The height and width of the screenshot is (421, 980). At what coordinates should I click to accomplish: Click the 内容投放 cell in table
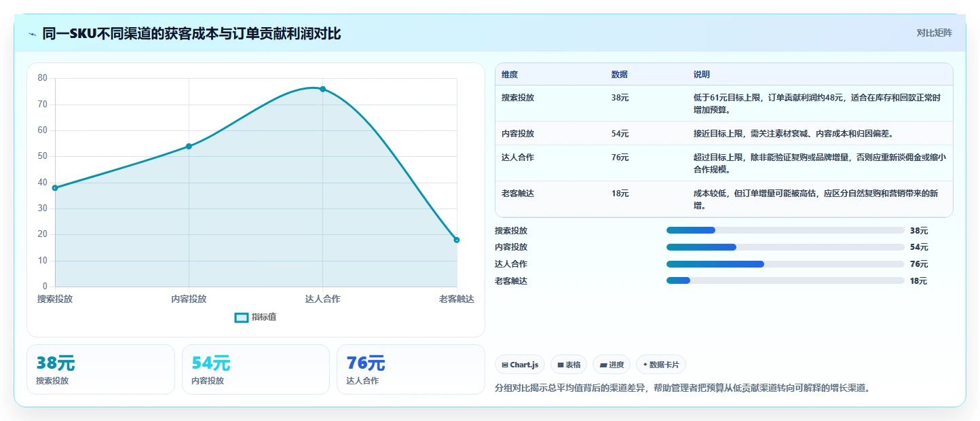pos(518,134)
